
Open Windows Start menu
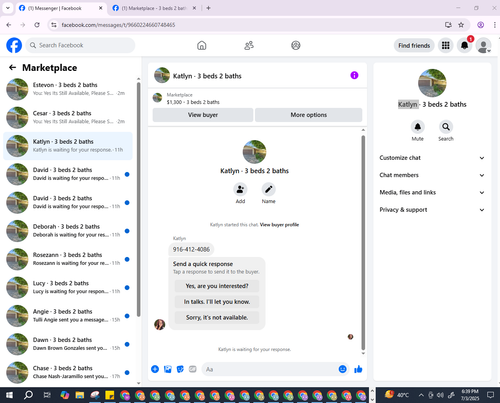(9, 395)
